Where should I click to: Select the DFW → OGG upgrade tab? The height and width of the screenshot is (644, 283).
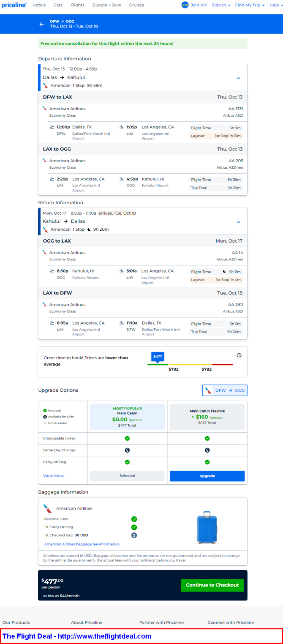point(225,390)
